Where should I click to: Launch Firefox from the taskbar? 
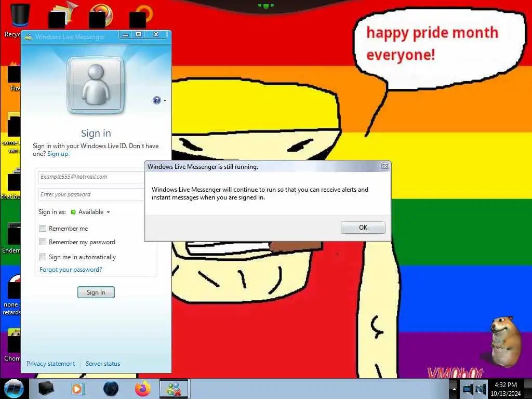coord(143,389)
